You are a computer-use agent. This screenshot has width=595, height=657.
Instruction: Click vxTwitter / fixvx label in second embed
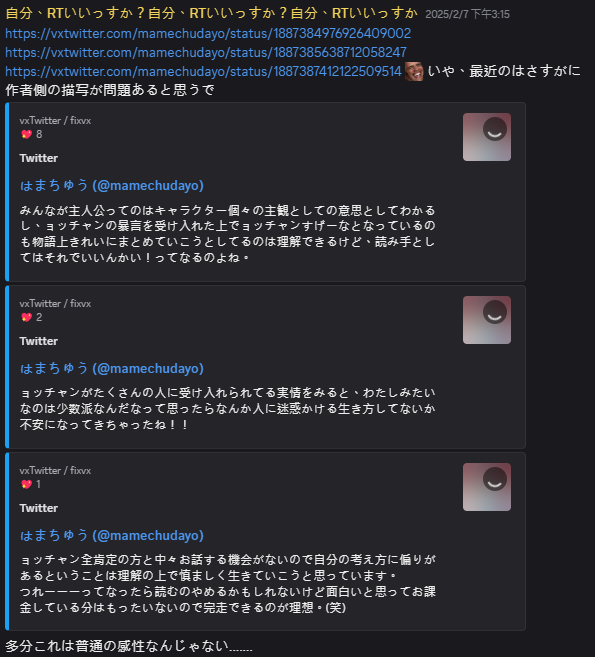(55, 303)
